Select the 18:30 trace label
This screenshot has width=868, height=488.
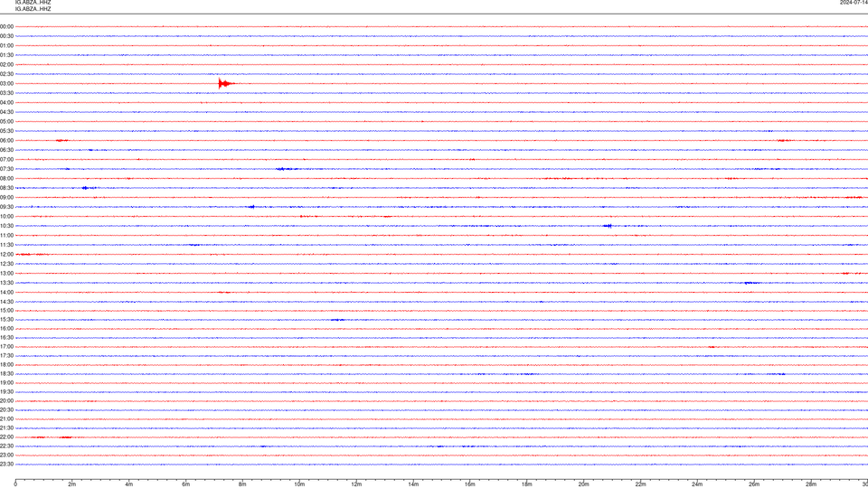[6, 374]
